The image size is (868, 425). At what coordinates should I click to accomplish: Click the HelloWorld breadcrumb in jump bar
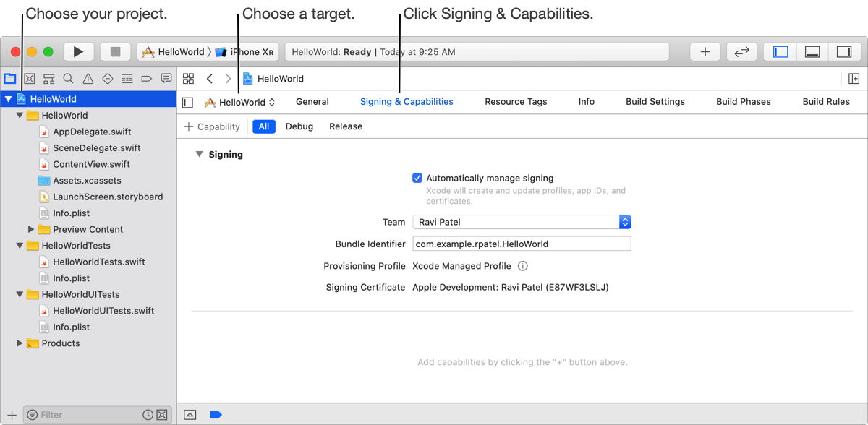[273, 79]
